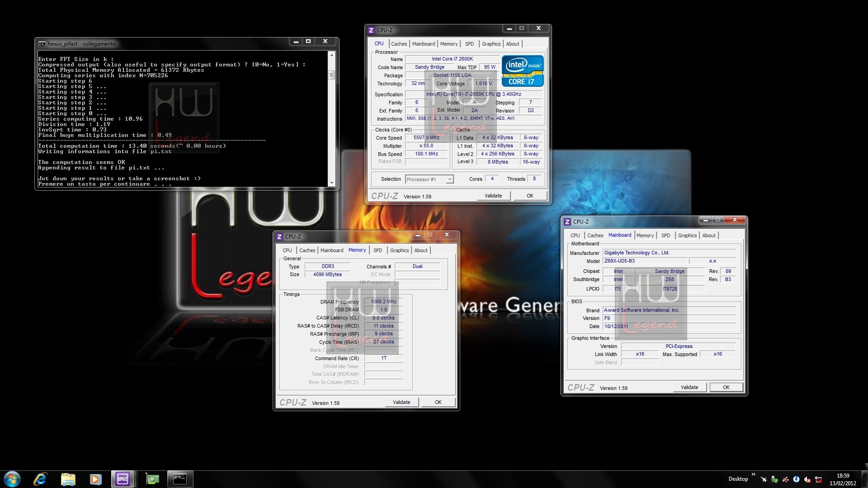This screenshot has width=868, height=488.
Task: Click the Core Voltage value 1.616 V
Action: [484, 84]
